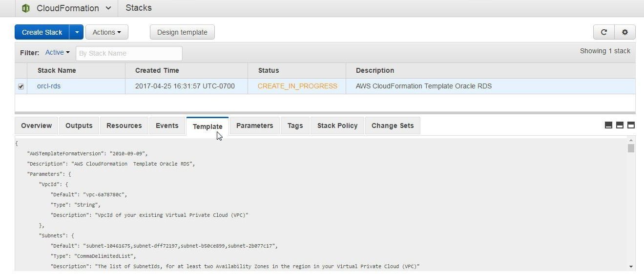The image size is (644, 274).
Task: Click the Filter: label
Action: 29,53
